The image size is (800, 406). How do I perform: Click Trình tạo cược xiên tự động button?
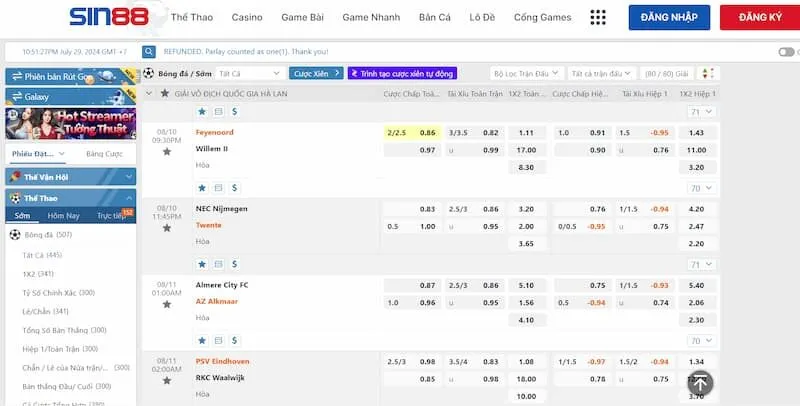click(x=402, y=73)
